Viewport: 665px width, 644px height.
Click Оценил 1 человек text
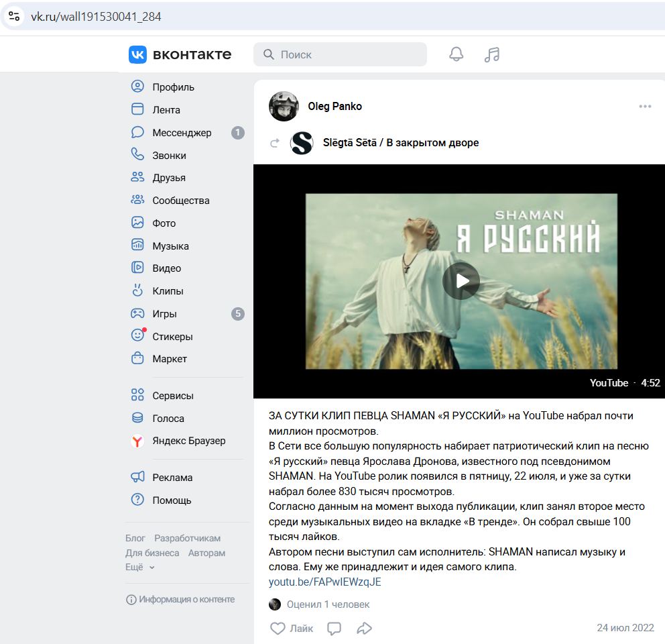pyautogui.click(x=328, y=604)
